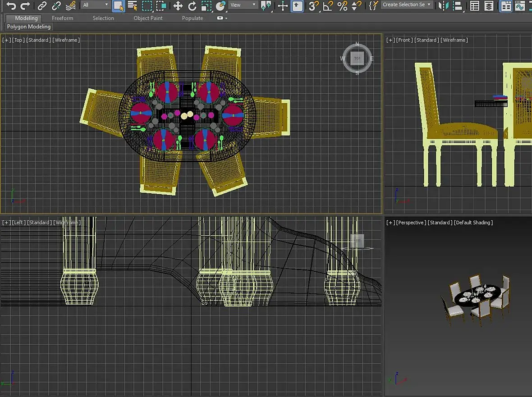This screenshot has width=532, height=397.
Task: Toggle Keyboard Shortcut Override button
Action: tap(297, 6)
